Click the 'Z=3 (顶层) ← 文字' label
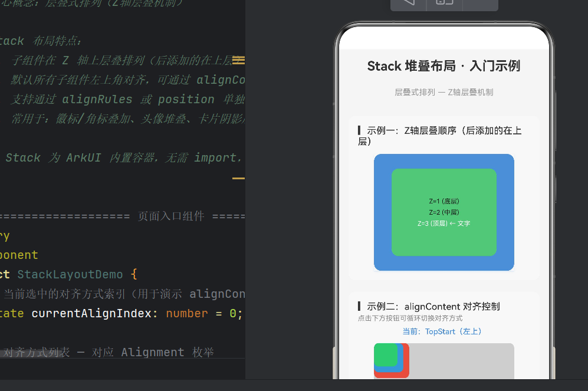Image resolution: width=588 pixels, height=391 pixels. (x=444, y=224)
